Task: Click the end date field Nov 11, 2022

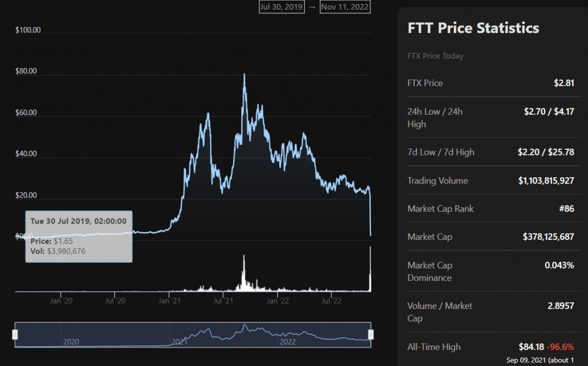Action: coord(345,7)
